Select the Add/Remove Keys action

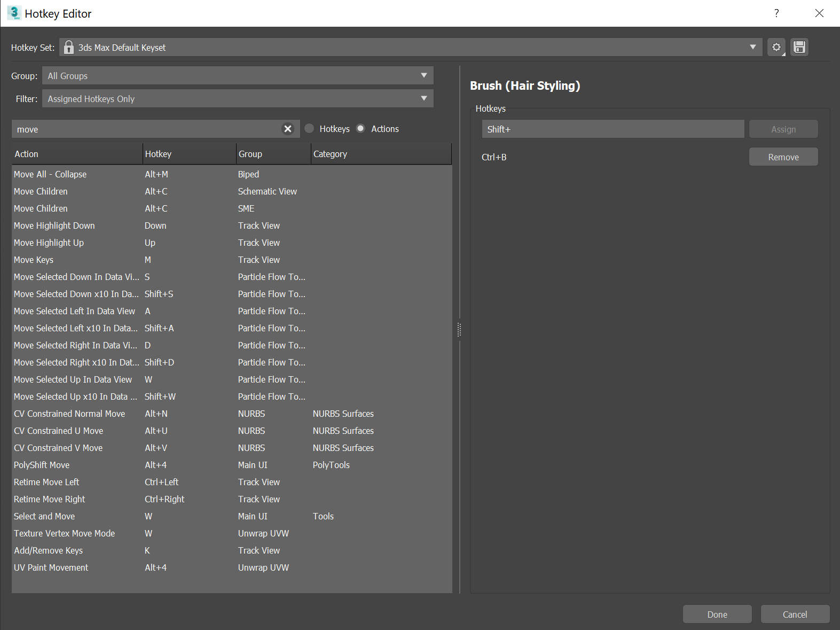coord(232,550)
